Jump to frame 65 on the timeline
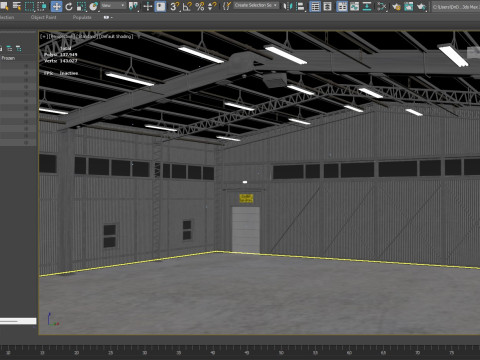This screenshot has height=360, width=480. (x=383, y=353)
